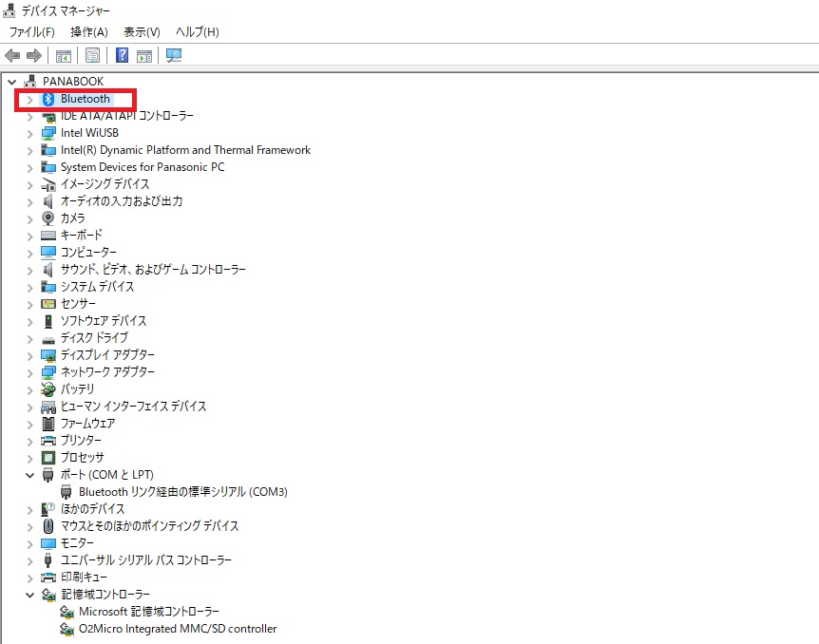This screenshot has width=819, height=644.
Task: Click the カメラ webcam icon
Action: 48,218
